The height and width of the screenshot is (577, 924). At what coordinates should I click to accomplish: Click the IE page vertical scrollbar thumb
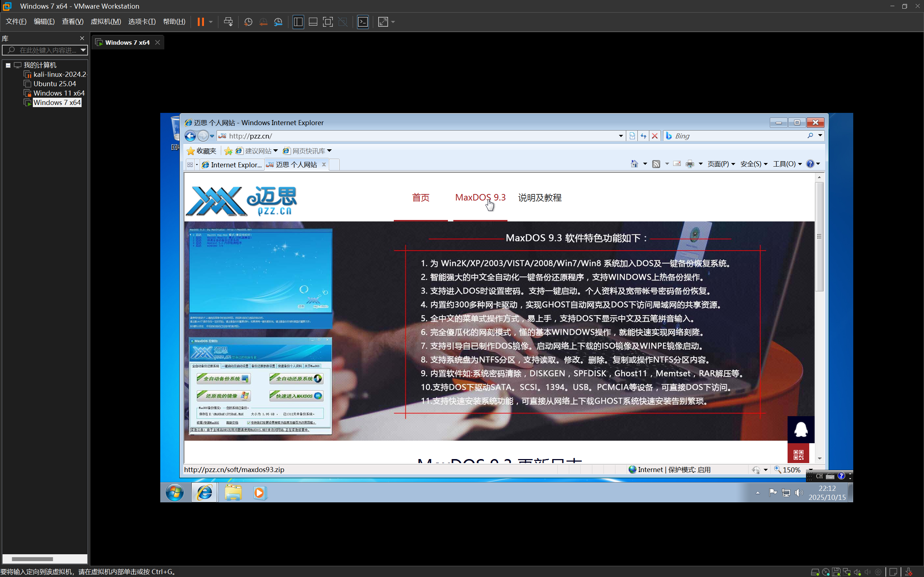[x=819, y=237]
